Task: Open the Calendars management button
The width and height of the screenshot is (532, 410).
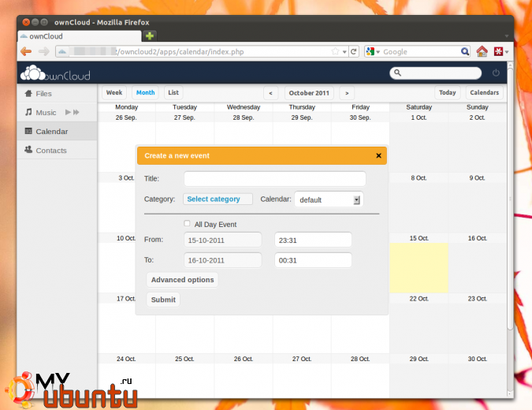Action: tap(485, 92)
